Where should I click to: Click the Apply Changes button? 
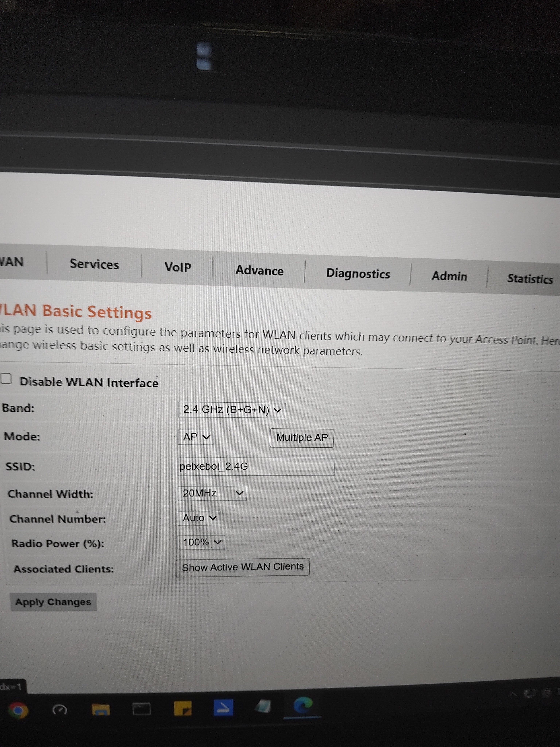53,602
